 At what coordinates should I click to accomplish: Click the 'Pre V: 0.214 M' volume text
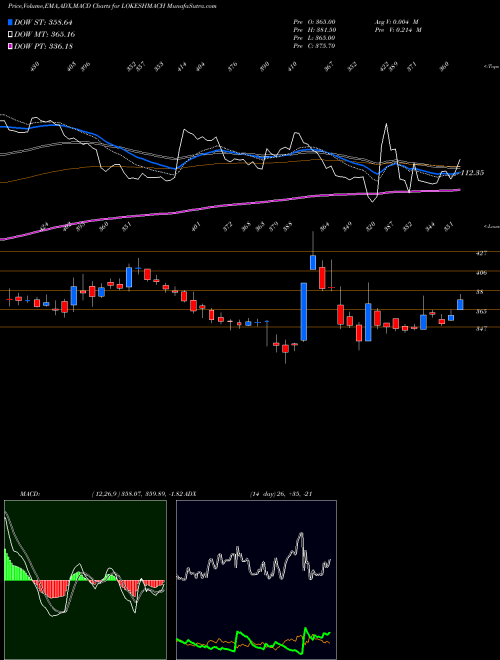[x=398, y=30]
